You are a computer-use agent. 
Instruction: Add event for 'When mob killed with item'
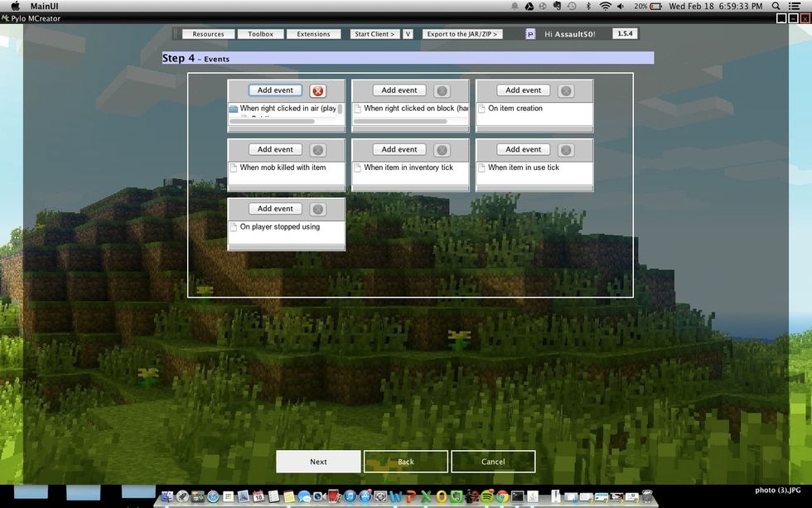click(275, 149)
